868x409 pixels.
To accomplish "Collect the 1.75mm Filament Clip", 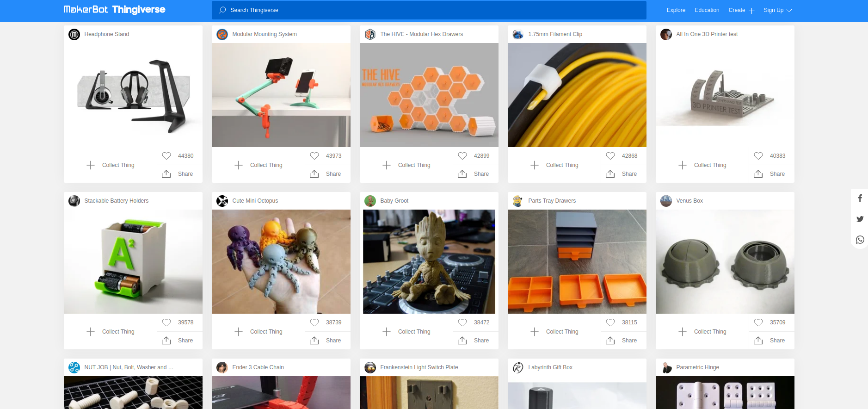I will (554, 165).
